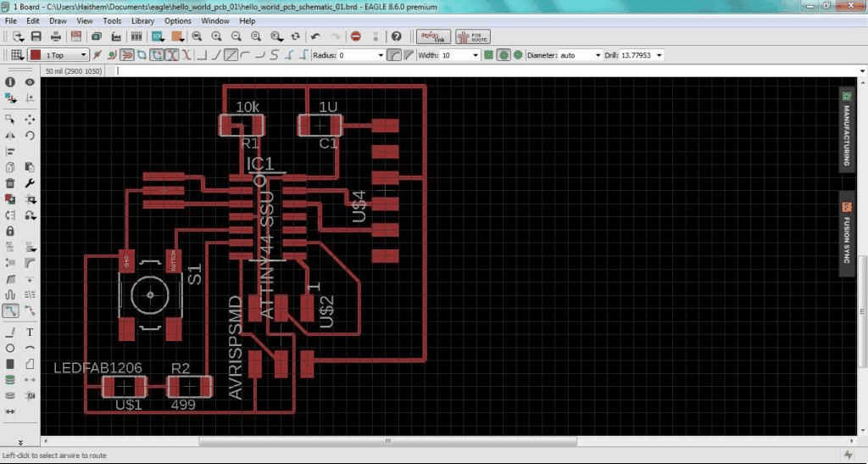868x464 pixels.
Task: Select the Rotate tool
Action: pos(30,135)
